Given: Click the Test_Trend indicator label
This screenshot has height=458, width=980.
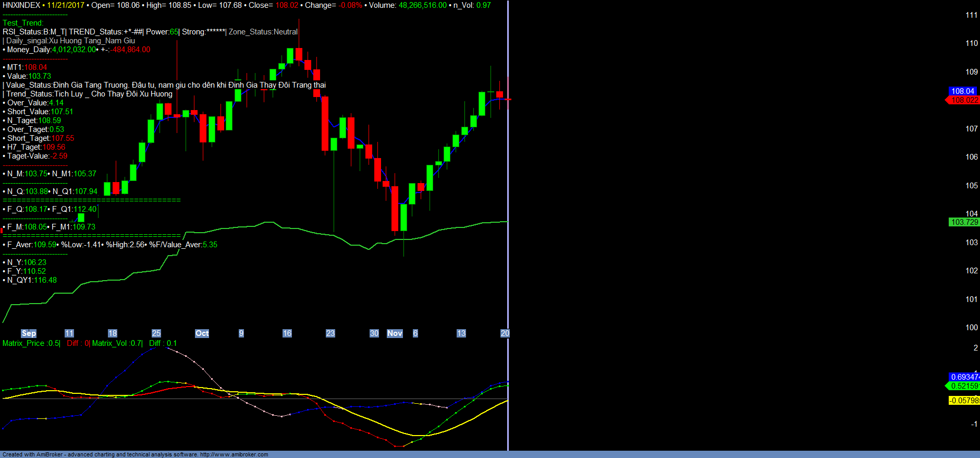Looking at the screenshot, I should click(23, 23).
